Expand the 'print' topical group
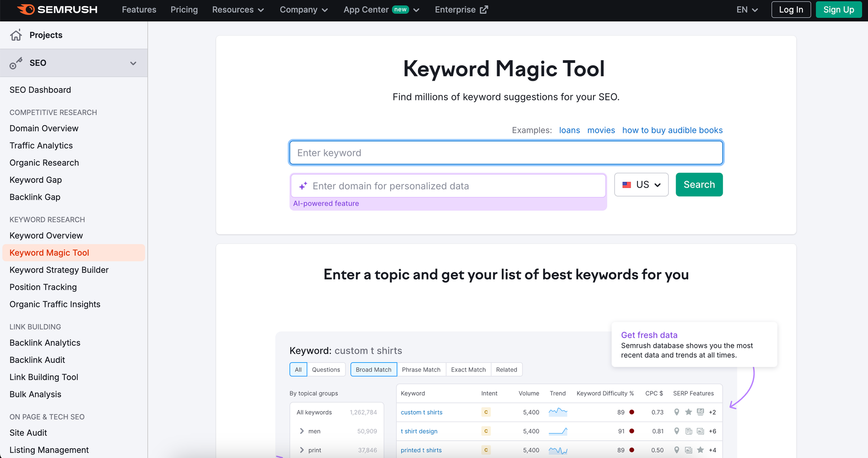This screenshot has height=458, width=868. point(302,450)
